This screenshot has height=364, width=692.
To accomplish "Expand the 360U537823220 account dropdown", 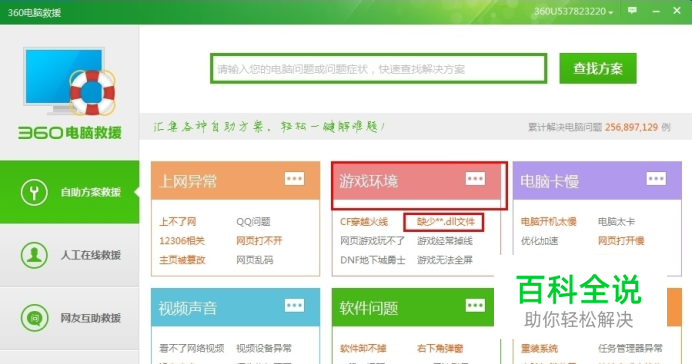I will point(573,11).
